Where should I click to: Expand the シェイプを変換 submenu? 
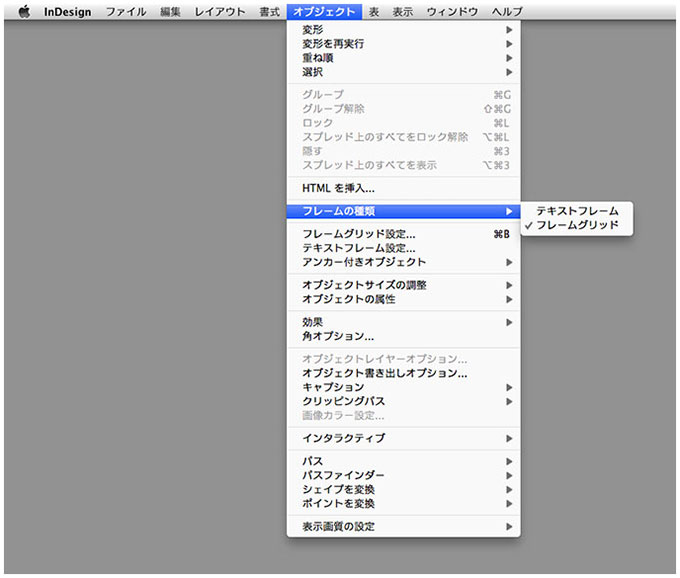(x=403, y=490)
